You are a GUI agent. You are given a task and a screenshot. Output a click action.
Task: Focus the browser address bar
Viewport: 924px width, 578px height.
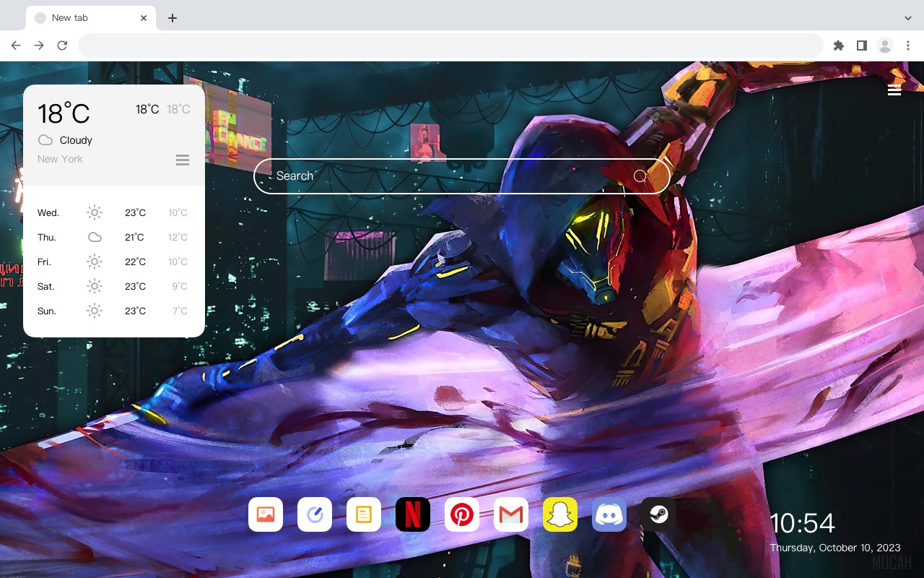click(450, 46)
